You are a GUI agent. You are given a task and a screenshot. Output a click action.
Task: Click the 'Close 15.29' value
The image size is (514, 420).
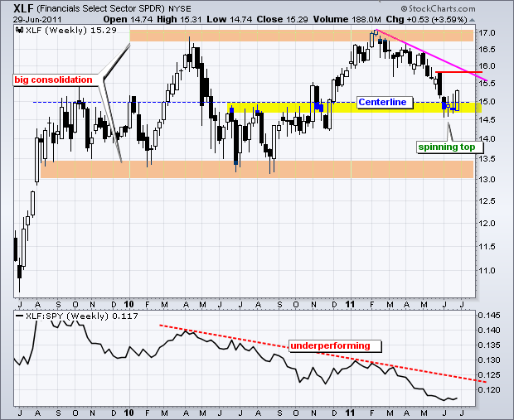[282, 20]
